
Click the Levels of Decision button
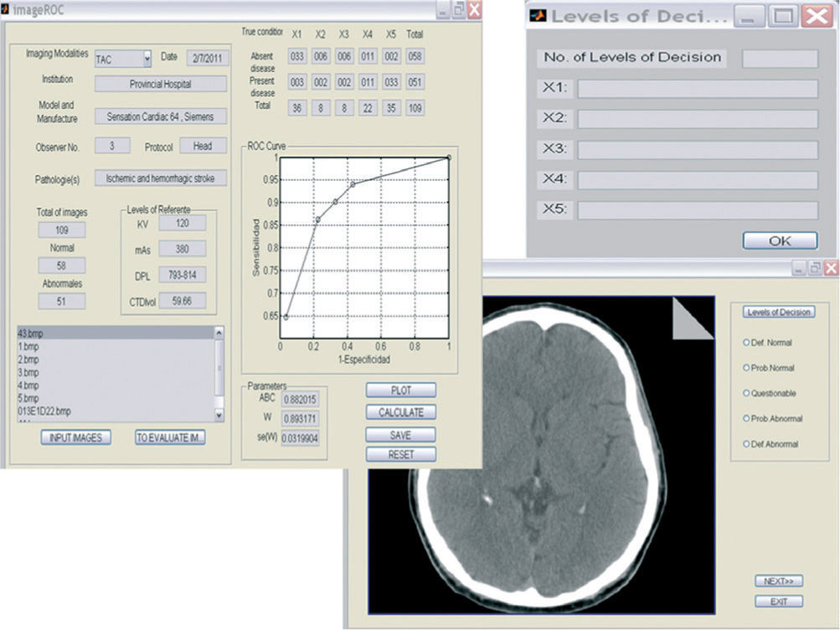click(x=779, y=312)
